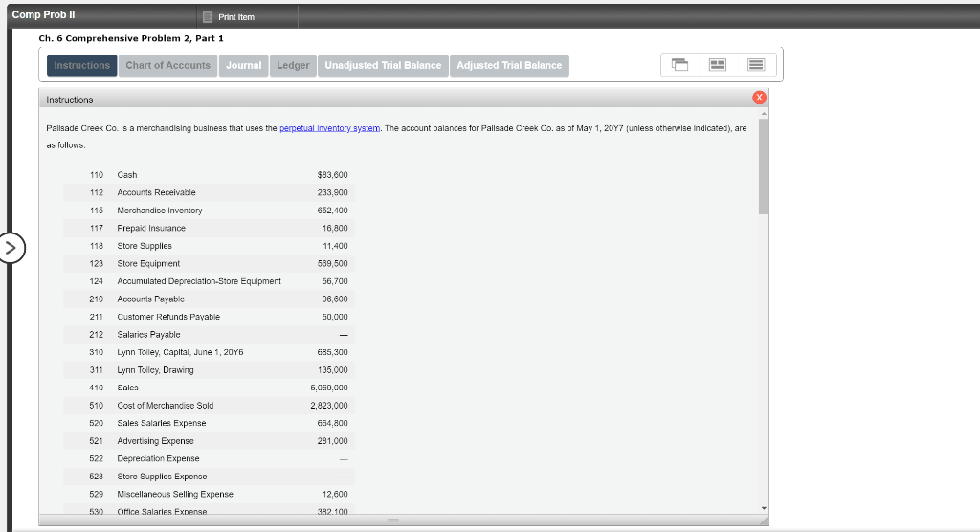Switch to the Chart of Accounts tab

[x=168, y=66]
